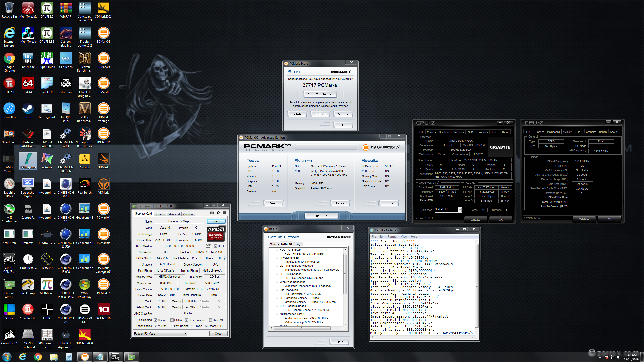The width and height of the screenshot is (644, 362).
Task: Open the Radeon RX Vega GPU dropdown
Action: coord(160,334)
